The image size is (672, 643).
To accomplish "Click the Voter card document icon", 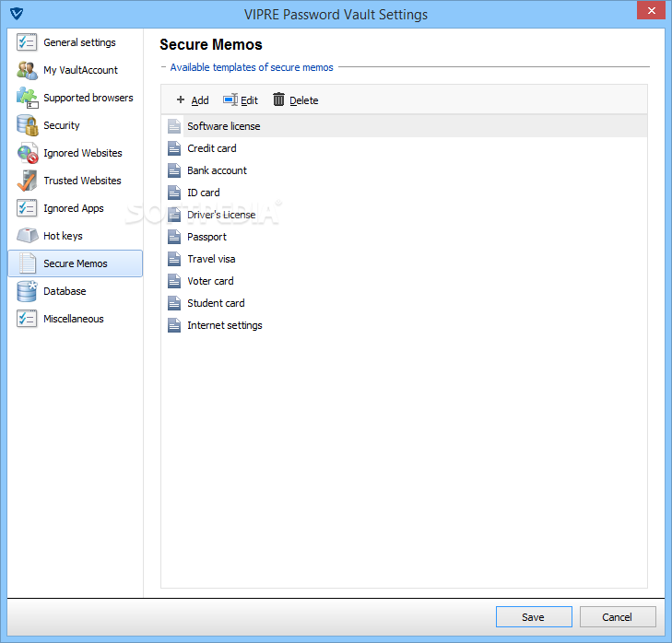I will [174, 281].
